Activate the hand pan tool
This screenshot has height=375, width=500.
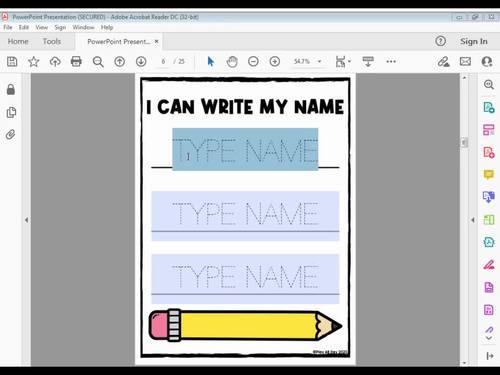(232, 62)
